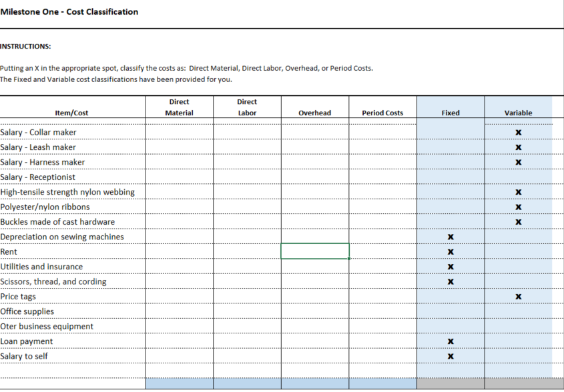This screenshot has width=564, height=392.
Task: Select the X marking Salary - Collar maker as Variable
Action: [519, 132]
